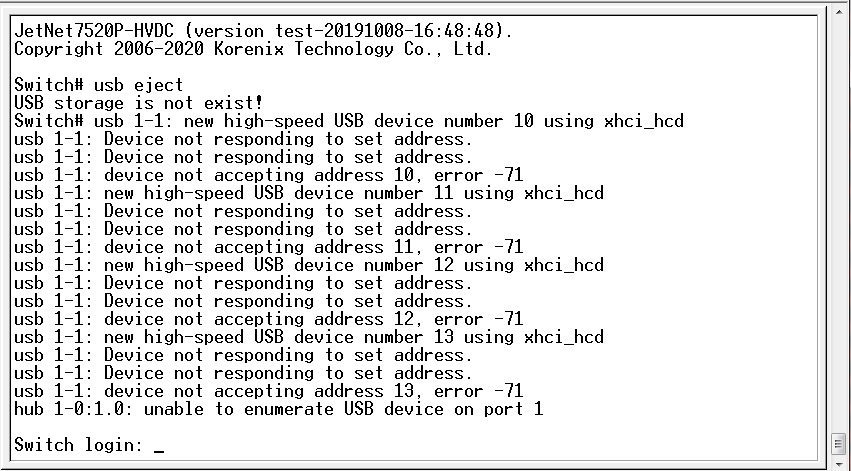Image resolution: width=851 pixels, height=471 pixels.
Task: Click the vertical scrollbar thumb
Action: coord(839,442)
